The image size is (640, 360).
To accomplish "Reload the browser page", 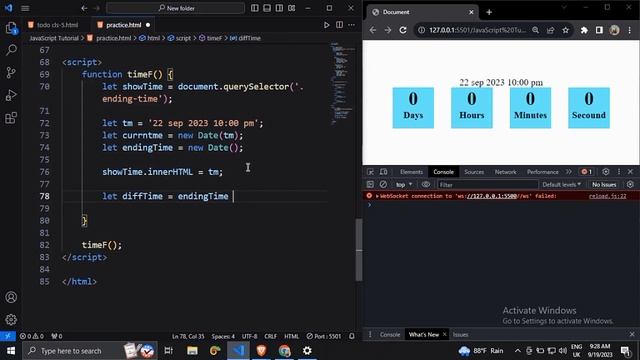I will pos(403,30).
